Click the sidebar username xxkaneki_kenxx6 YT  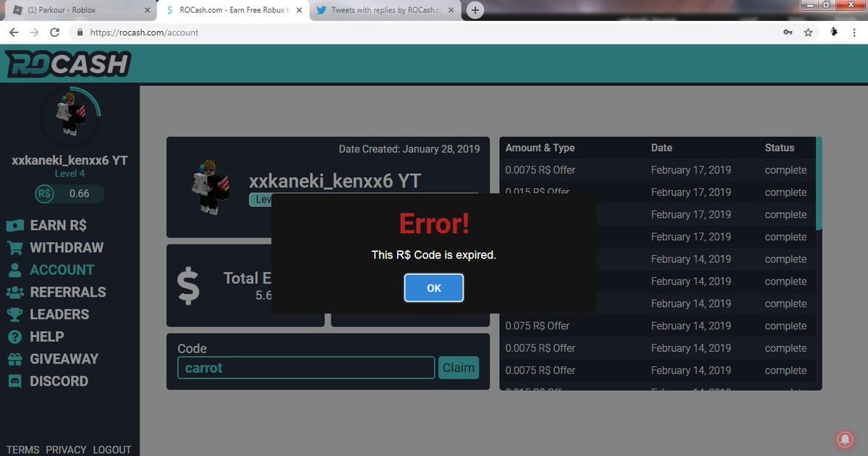69,160
